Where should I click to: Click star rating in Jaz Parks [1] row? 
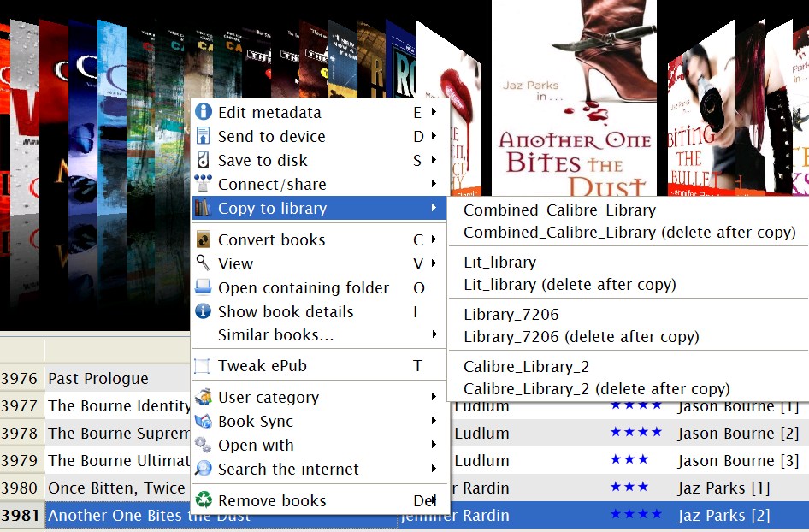pyautogui.click(x=629, y=487)
